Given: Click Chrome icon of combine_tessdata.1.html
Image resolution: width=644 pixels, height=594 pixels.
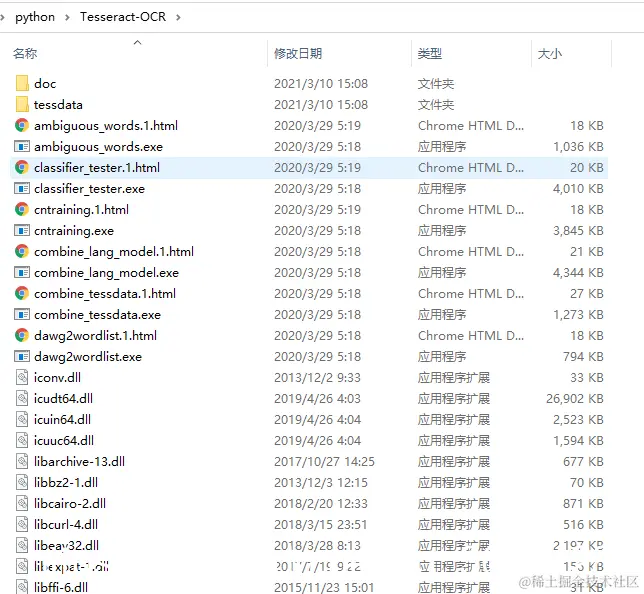Looking at the screenshot, I should point(22,293).
